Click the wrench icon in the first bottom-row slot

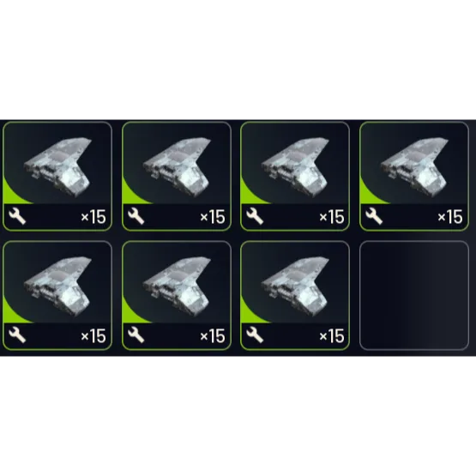(x=17, y=335)
